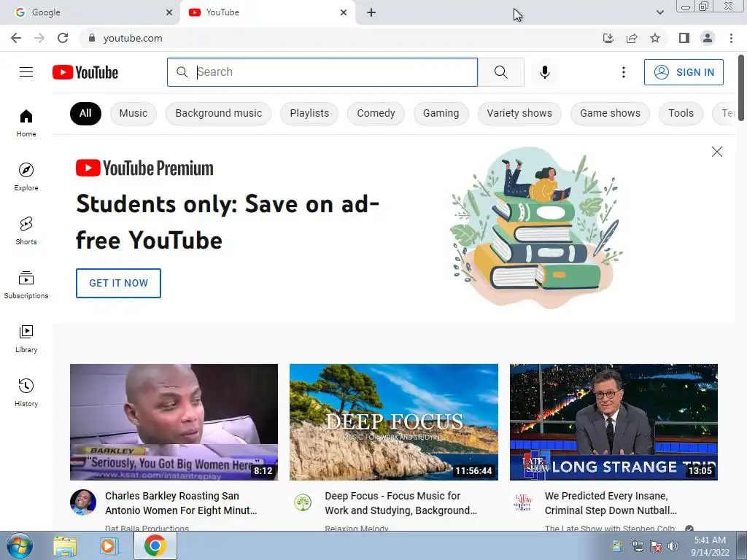
Task: Select the All filter chip
Action: pyautogui.click(x=85, y=113)
